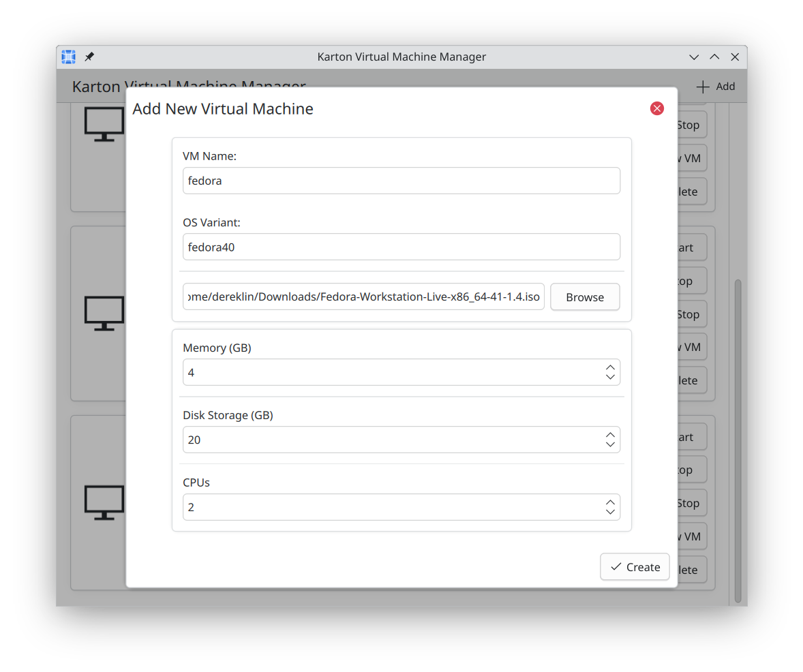Image resolution: width=803 pixels, height=672 pixels.
Task: Minimize the Karton window
Action: (x=694, y=57)
